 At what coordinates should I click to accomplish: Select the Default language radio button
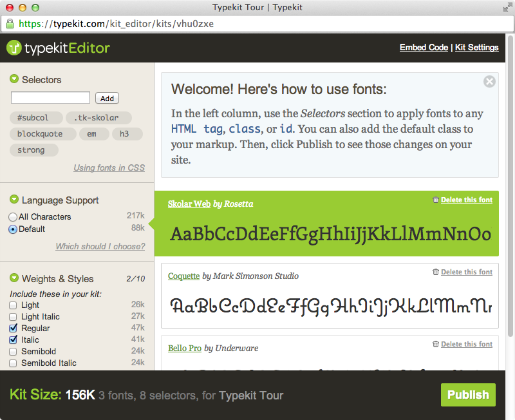coord(13,229)
